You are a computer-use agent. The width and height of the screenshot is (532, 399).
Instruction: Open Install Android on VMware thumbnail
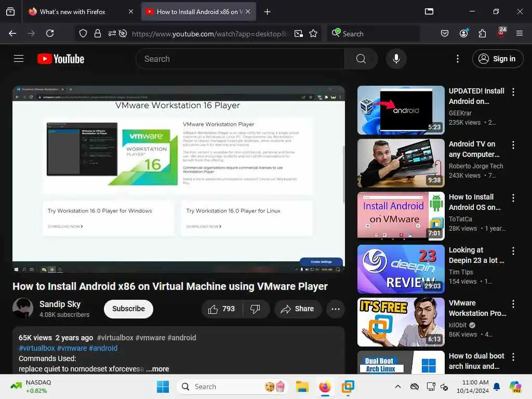pyautogui.click(x=401, y=216)
